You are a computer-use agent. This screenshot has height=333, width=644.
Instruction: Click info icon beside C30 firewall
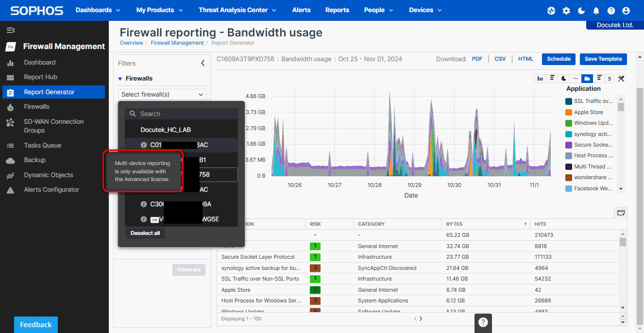click(x=144, y=204)
